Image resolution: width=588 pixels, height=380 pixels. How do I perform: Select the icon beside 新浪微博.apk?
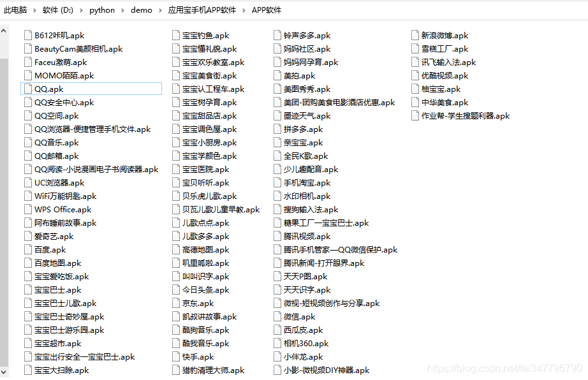point(415,35)
